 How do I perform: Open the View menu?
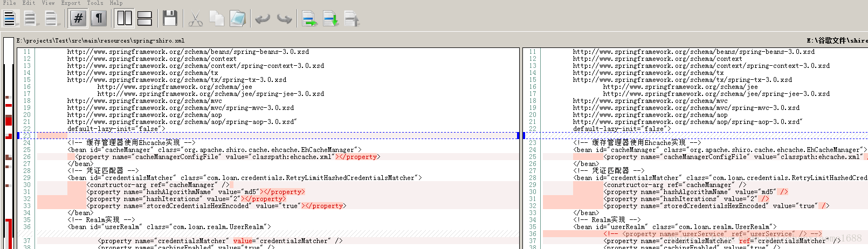[48, 3]
